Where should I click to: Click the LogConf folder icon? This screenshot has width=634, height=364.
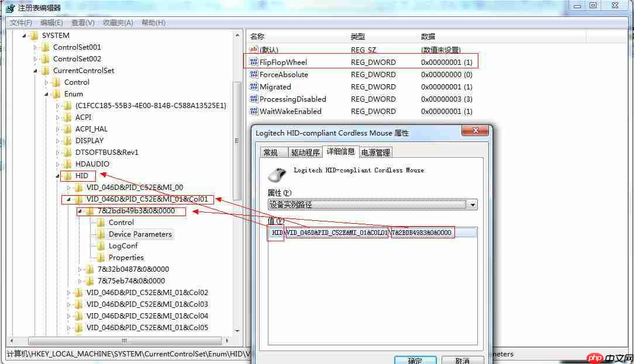pos(101,246)
